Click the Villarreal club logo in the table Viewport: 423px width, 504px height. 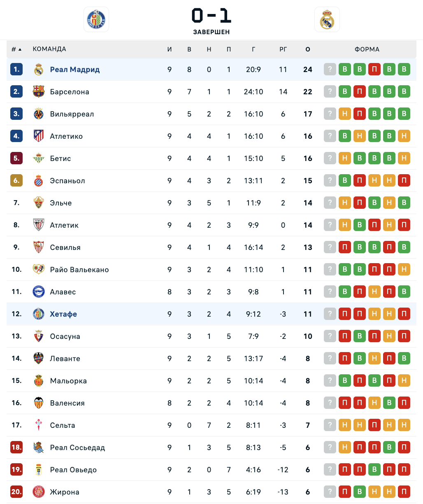tap(39, 114)
